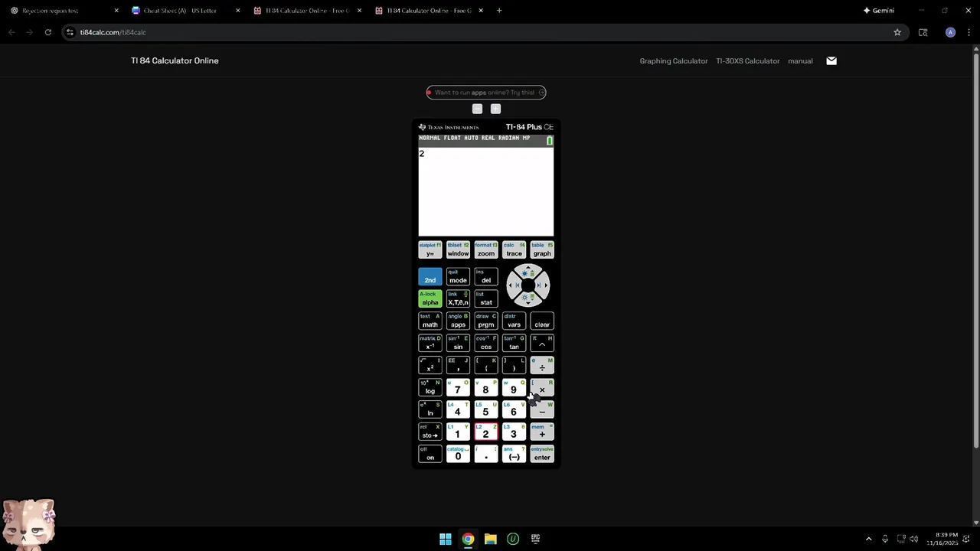Image resolution: width=980 pixels, height=551 pixels.
Task: Click the x⁻¹ inverse key
Action: [x=430, y=344]
